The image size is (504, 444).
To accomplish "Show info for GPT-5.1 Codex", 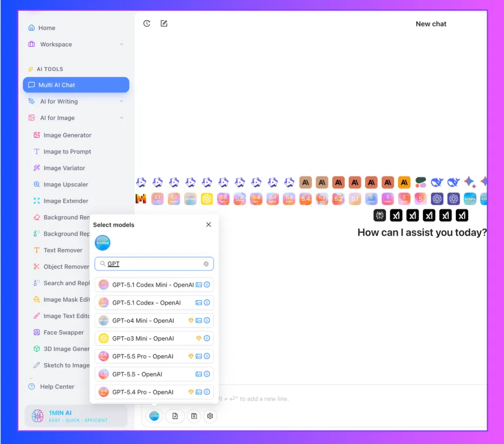I will point(207,303).
